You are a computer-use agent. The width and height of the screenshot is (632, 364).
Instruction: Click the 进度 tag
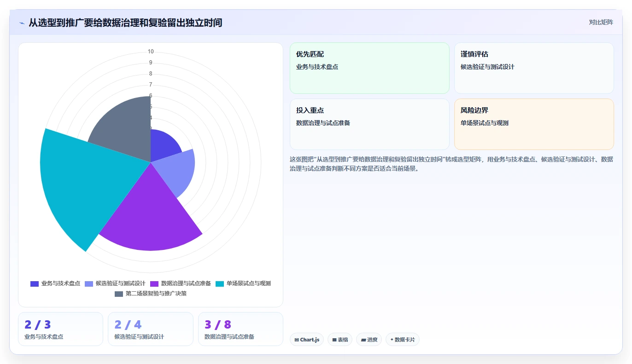[369, 340]
